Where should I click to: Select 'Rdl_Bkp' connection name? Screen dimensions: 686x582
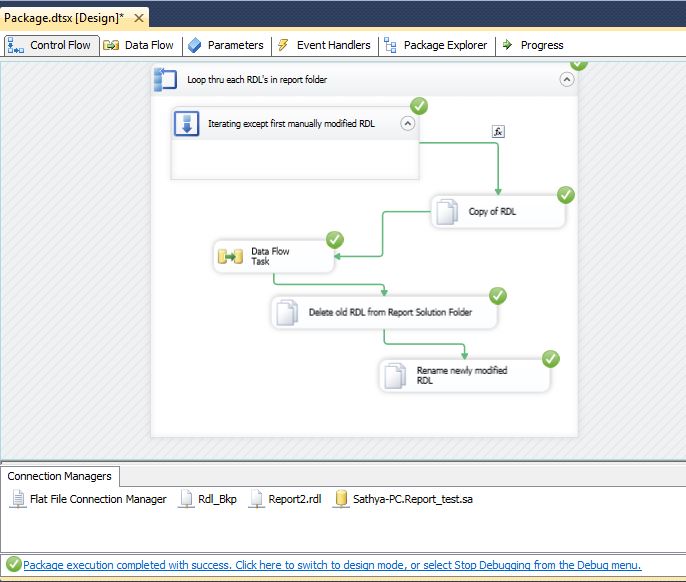tap(217, 499)
